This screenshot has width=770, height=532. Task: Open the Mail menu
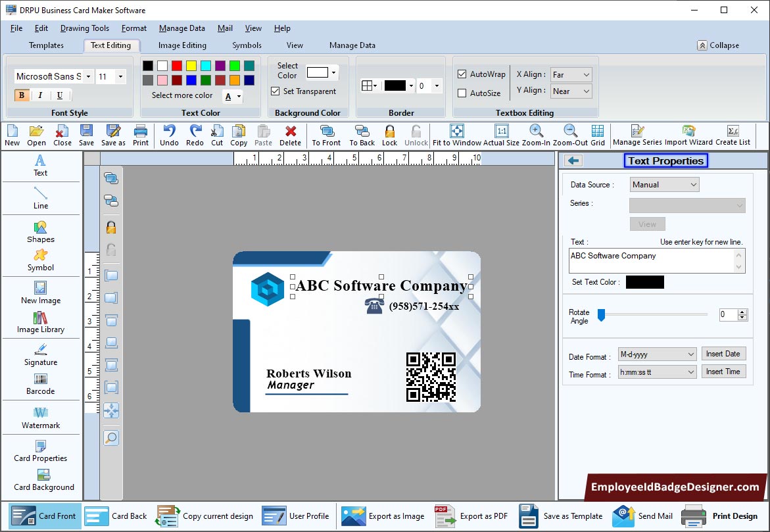pos(225,28)
